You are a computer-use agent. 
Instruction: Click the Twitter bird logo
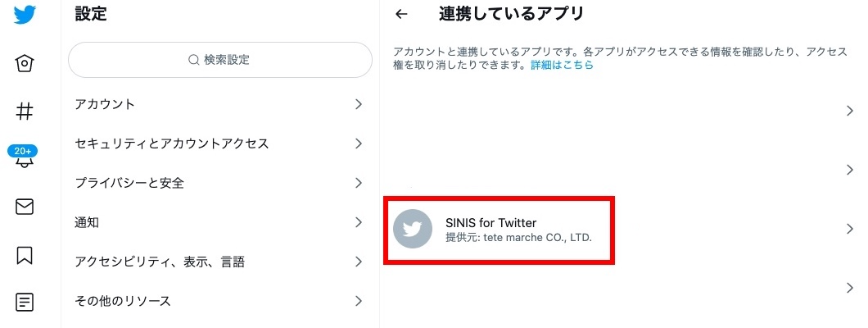point(25,15)
